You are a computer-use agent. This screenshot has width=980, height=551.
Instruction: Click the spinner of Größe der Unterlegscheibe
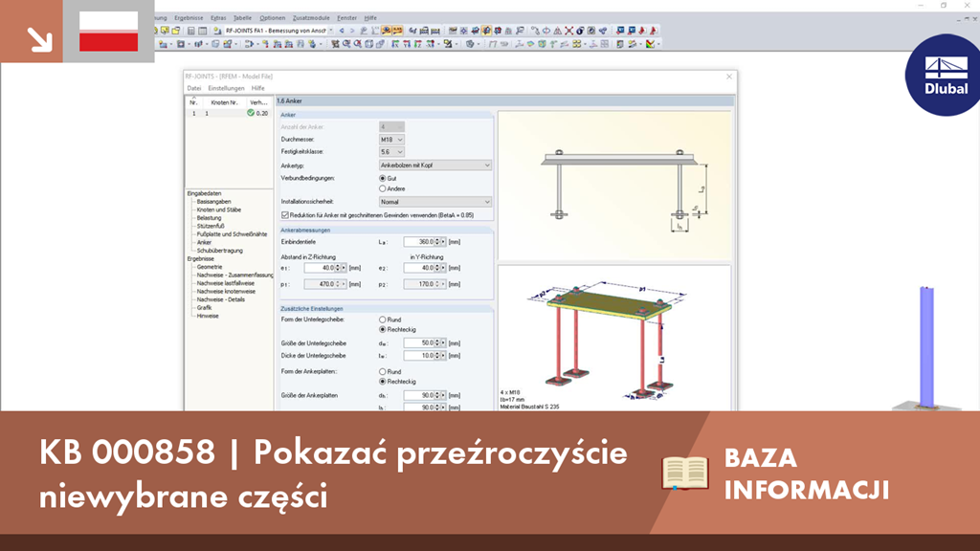tap(436, 343)
